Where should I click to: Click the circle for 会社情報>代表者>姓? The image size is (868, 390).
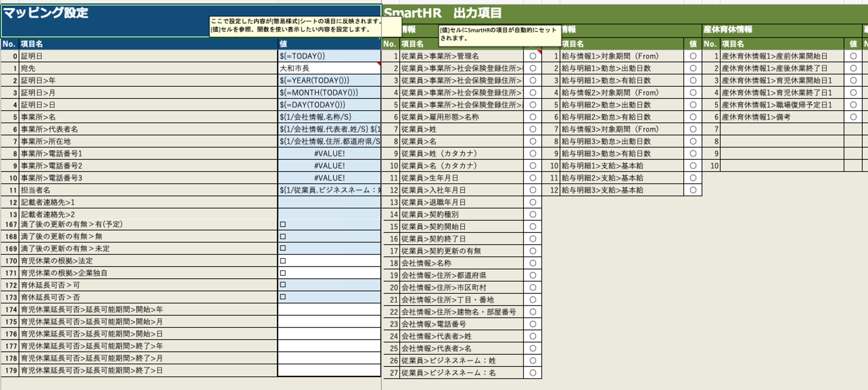[533, 336]
